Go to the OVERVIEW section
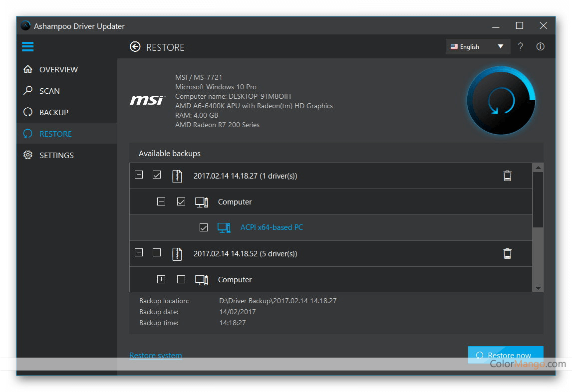Screen dimensions: 572x392 pyautogui.click(x=58, y=69)
